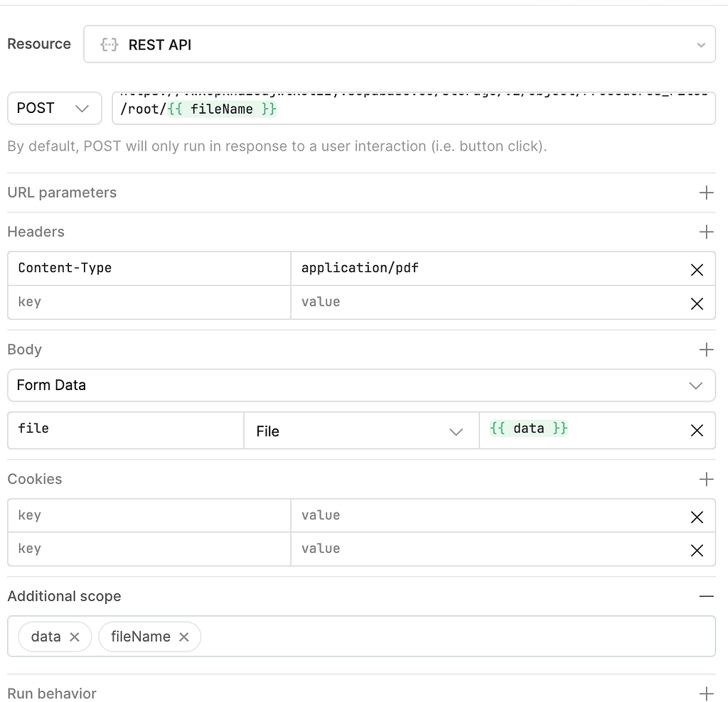The image size is (728, 702).
Task: Collapse the Additional scope section
Action: click(x=706, y=595)
